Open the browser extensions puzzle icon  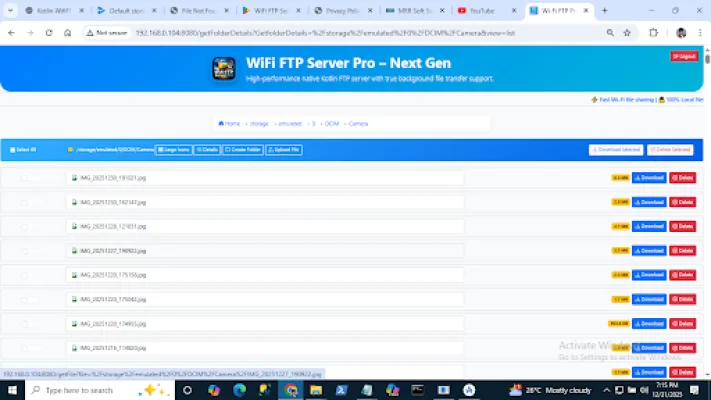click(x=654, y=32)
